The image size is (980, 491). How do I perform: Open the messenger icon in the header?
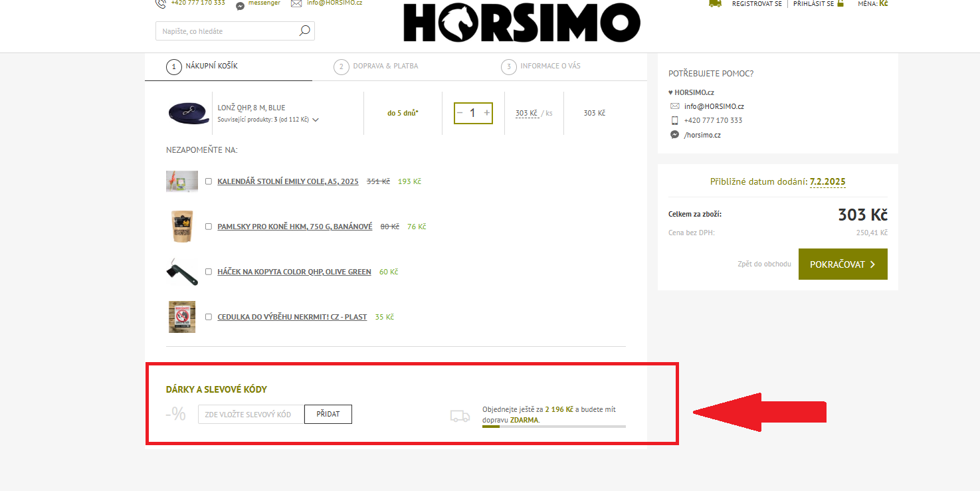(241, 5)
